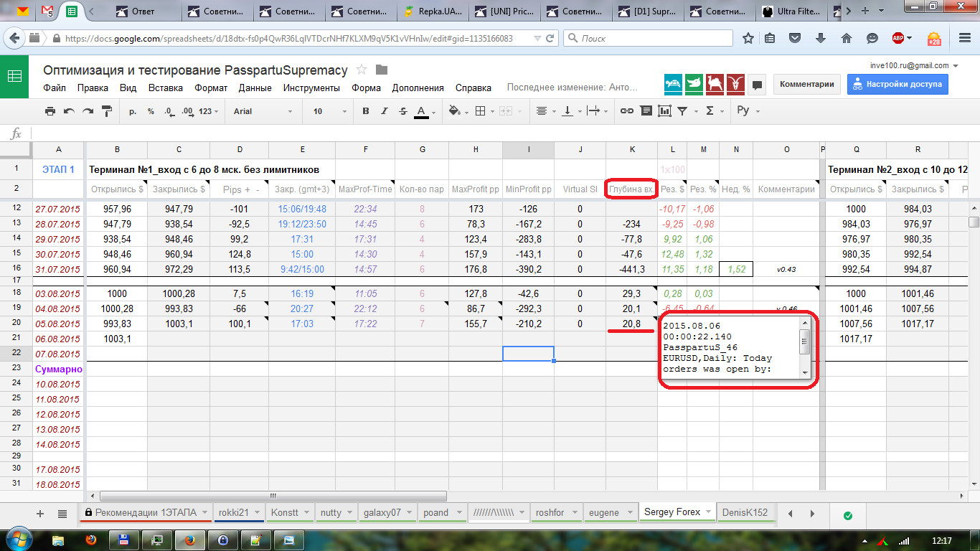
Task: Open the fill color picker
Action: tap(456, 111)
